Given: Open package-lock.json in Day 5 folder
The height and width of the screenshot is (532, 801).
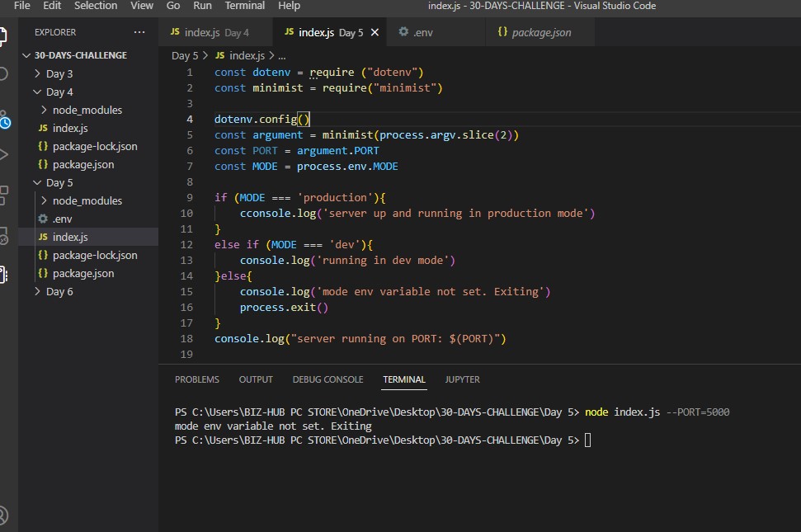Looking at the screenshot, I should tap(95, 256).
